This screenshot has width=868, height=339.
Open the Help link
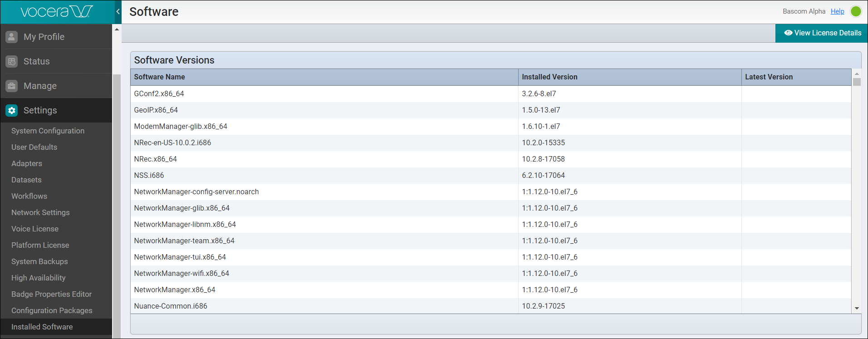tap(837, 11)
